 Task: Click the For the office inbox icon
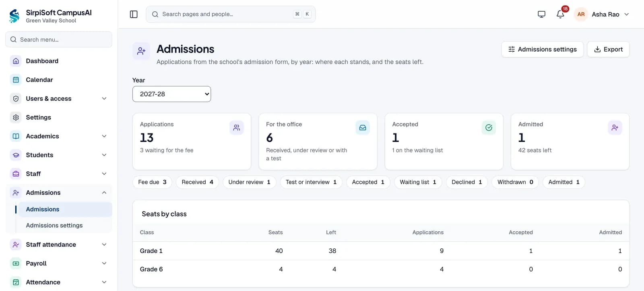(x=363, y=127)
